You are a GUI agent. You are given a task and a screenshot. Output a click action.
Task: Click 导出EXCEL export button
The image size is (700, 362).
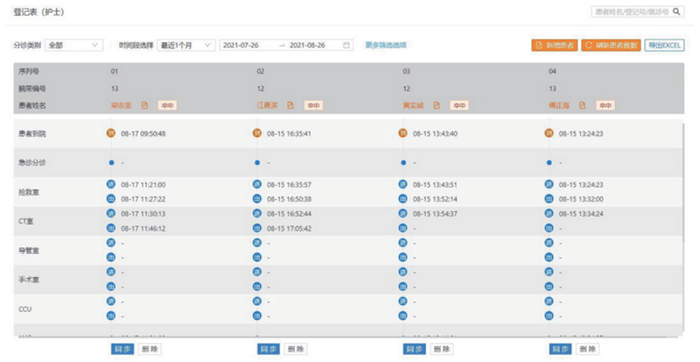click(x=664, y=45)
